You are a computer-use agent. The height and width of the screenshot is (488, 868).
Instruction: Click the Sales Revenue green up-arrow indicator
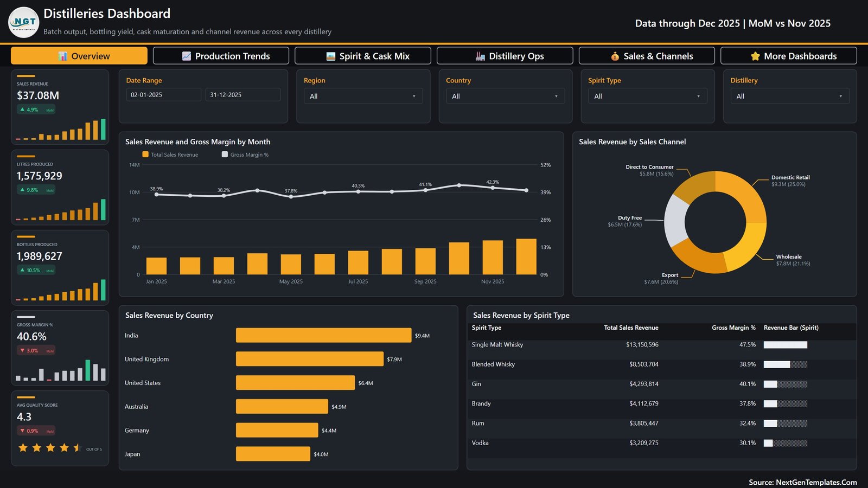22,110
